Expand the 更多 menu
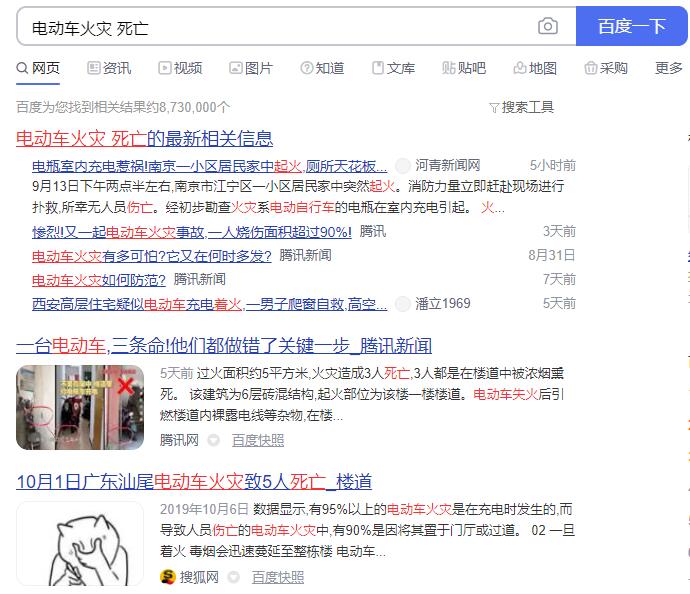Image resolution: width=690 pixels, height=594 pixels. tap(669, 68)
